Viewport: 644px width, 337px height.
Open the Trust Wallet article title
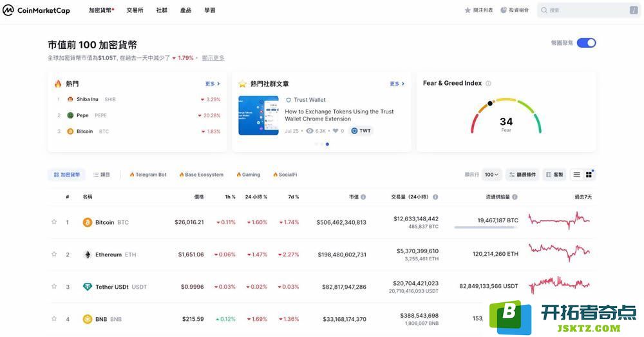[x=339, y=115]
